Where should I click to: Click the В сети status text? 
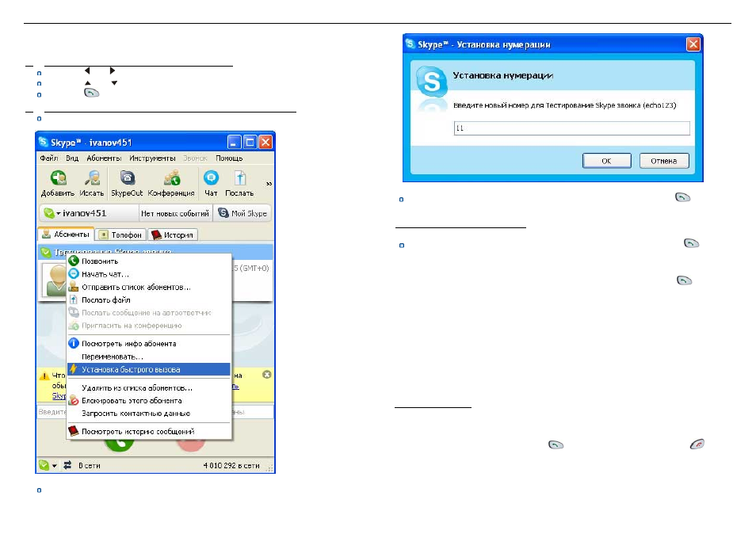90,466
